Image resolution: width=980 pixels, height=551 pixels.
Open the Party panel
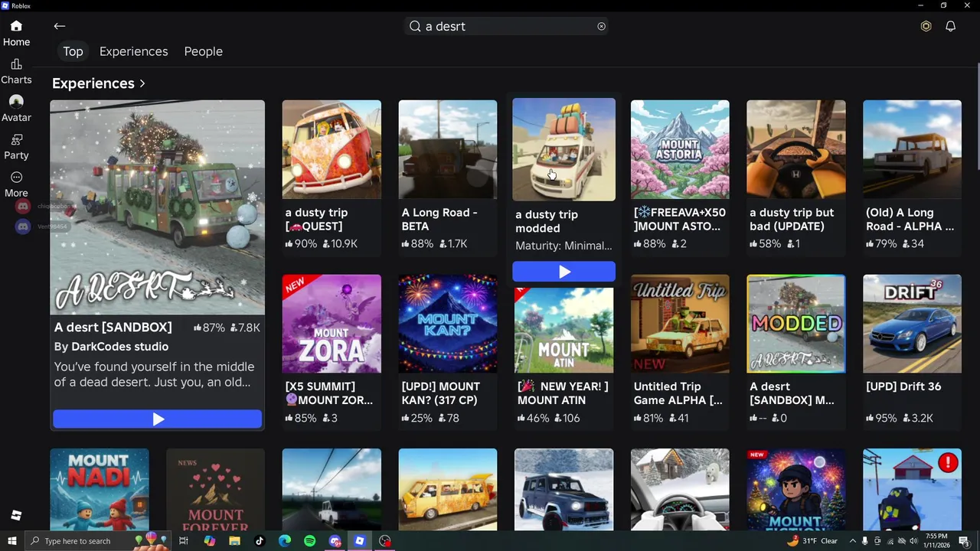tap(16, 146)
